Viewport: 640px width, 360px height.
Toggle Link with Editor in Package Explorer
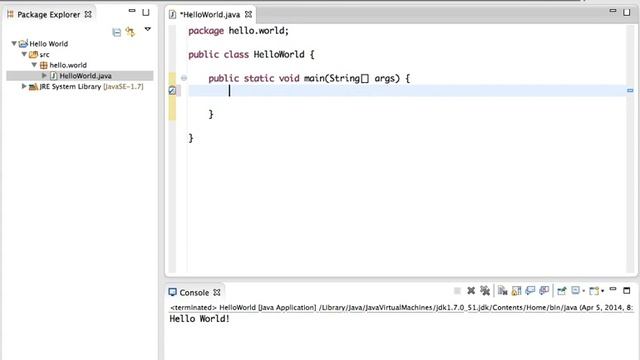tap(130, 32)
